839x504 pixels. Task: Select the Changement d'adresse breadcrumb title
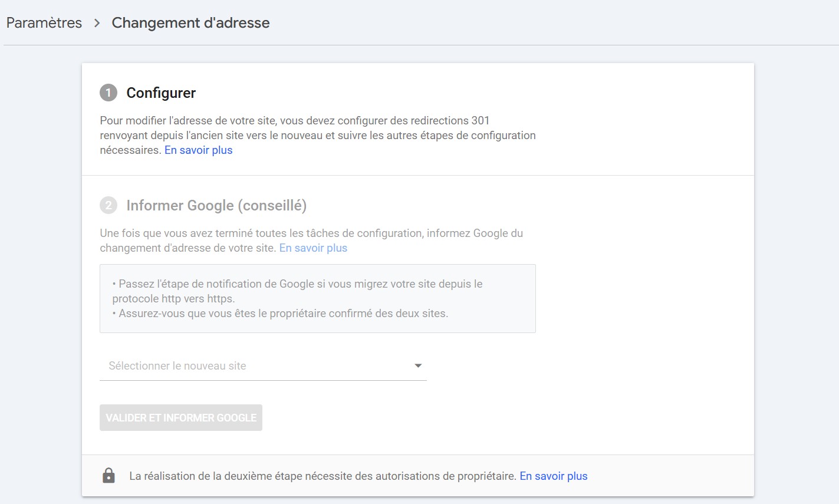point(190,23)
